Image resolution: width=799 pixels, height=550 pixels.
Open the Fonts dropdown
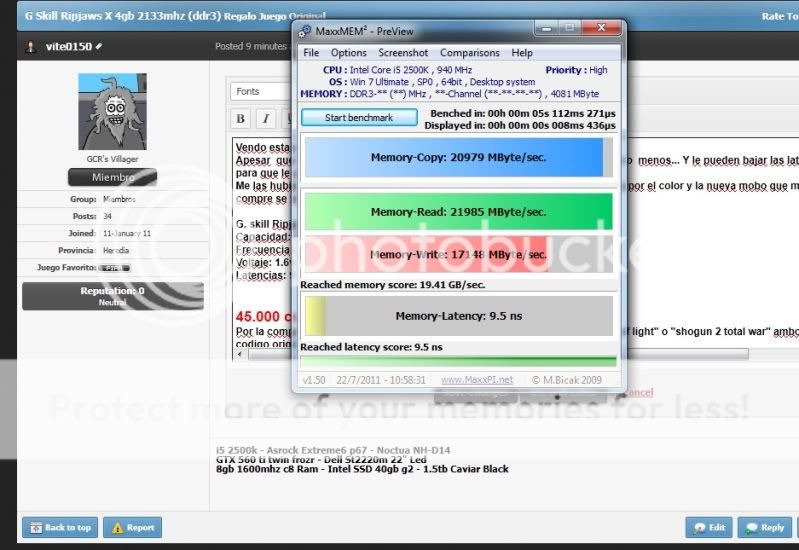click(261, 91)
